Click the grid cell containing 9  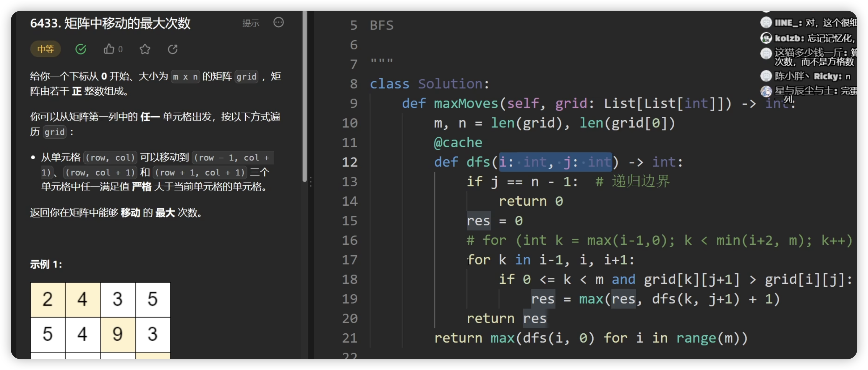pos(118,335)
